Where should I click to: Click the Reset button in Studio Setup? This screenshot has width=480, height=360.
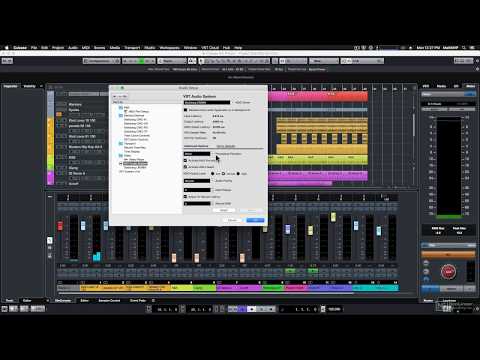224,210
